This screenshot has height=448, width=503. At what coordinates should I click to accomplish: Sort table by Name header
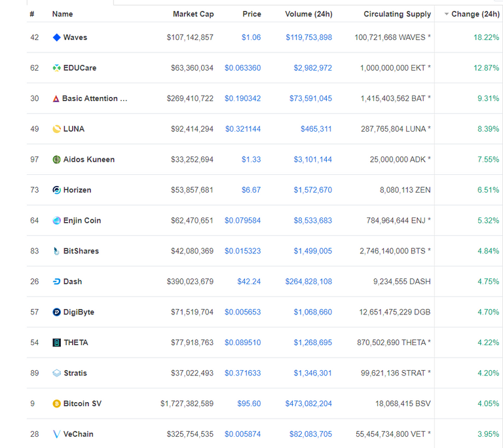coord(63,14)
